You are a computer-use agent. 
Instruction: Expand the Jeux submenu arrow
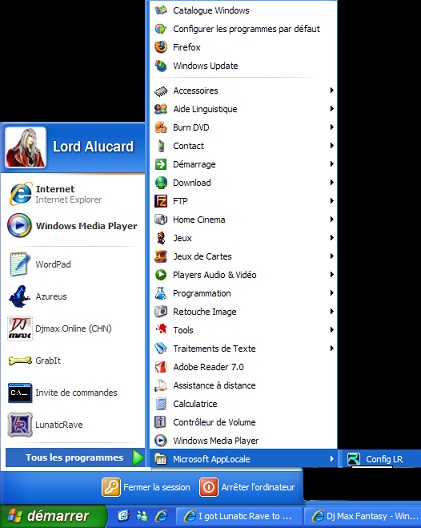tap(332, 238)
